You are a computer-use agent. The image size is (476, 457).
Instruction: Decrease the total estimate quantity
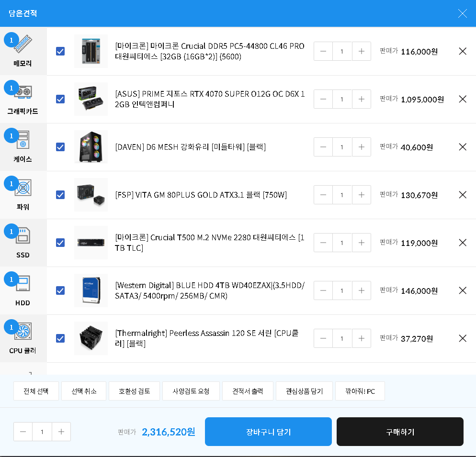coord(23,432)
